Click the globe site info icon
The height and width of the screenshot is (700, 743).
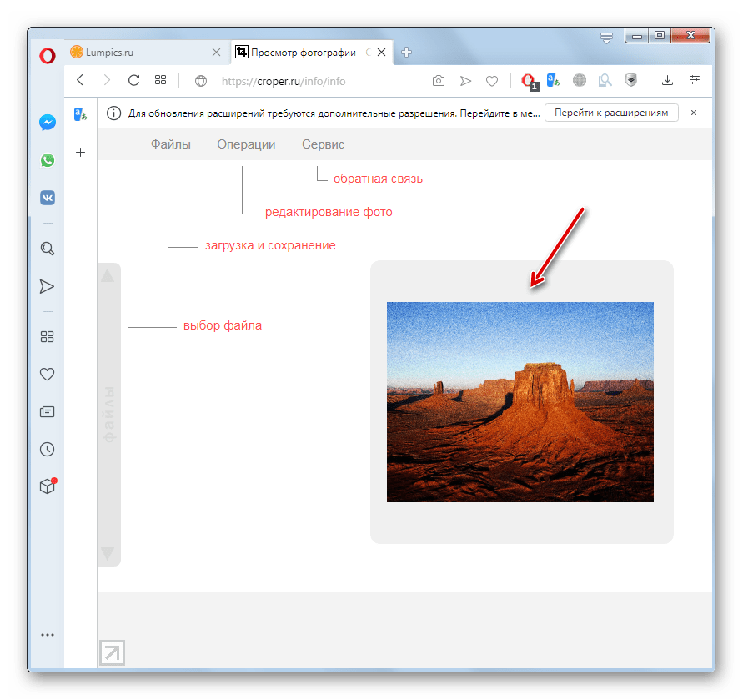point(201,81)
